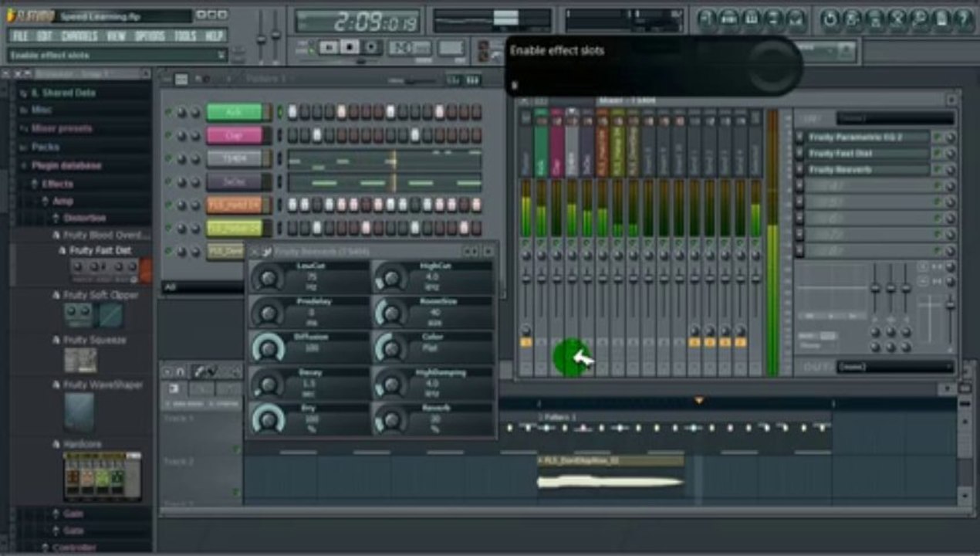Viewport: 980px width, 556px height.
Task: Click the transport play button
Action: coord(329,48)
